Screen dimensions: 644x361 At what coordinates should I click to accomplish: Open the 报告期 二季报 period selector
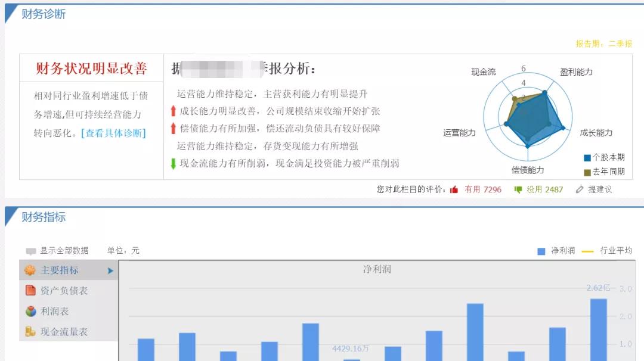602,43
